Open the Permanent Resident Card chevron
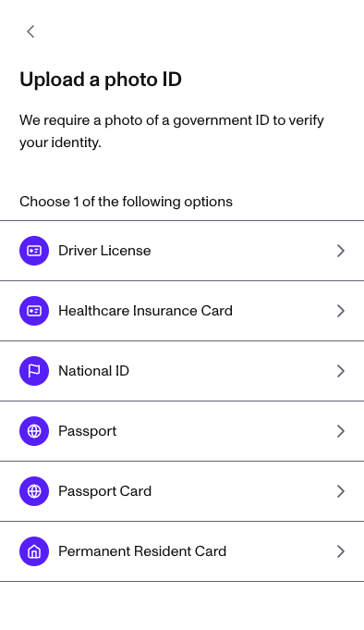The width and height of the screenshot is (364, 630). point(341,551)
